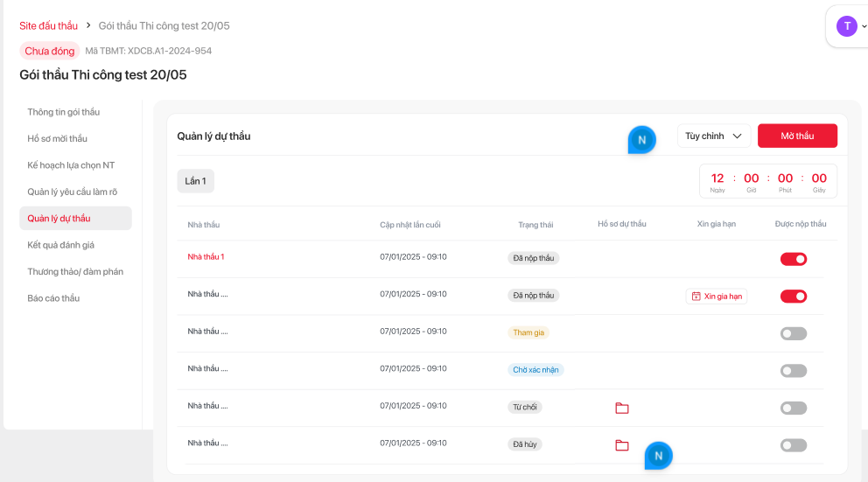Screen dimensions: 868x482
Task: Open the folder icon in the Đã hủy row
Action: point(621,445)
